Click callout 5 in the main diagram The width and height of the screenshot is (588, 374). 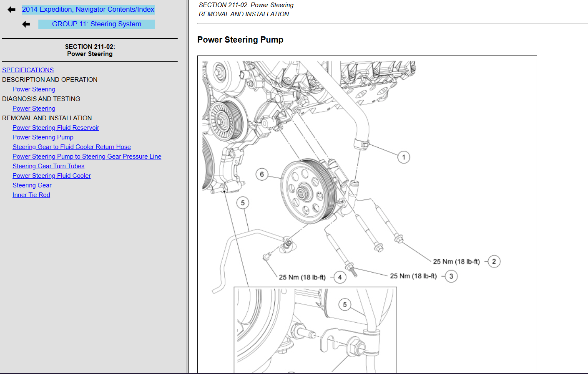[243, 203]
